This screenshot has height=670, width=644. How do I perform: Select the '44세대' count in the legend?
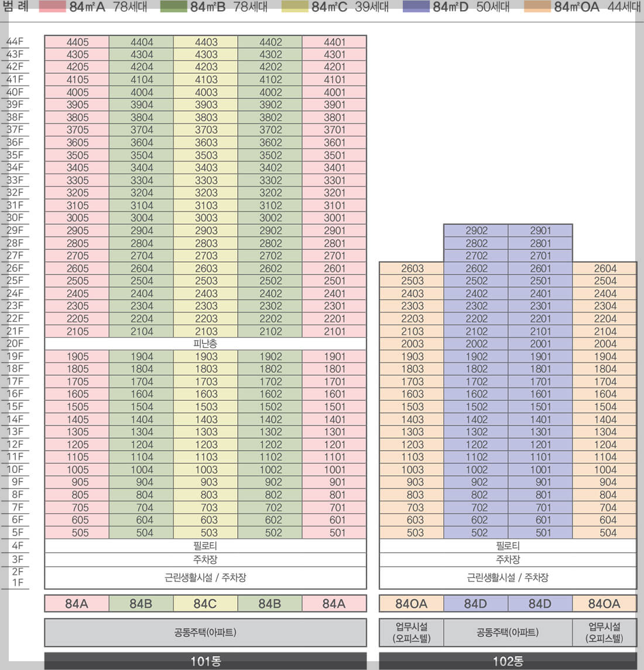(x=624, y=7)
